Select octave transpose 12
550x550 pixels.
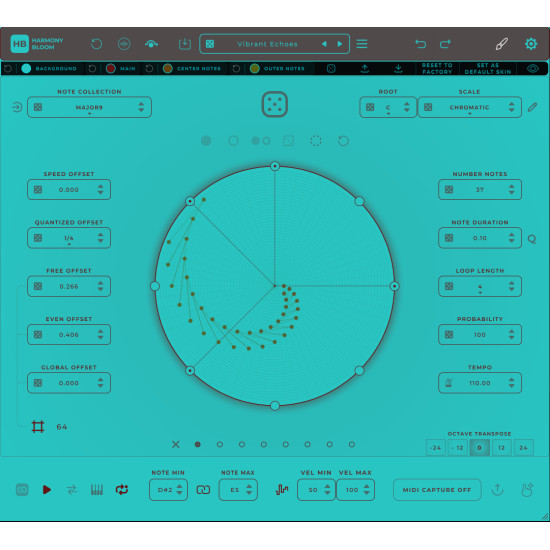[x=501, y=448]
